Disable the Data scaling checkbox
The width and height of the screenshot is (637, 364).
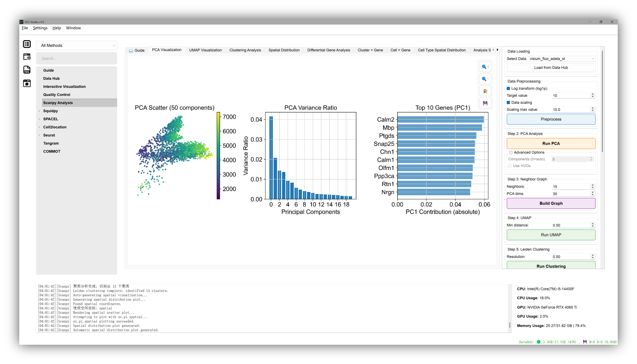pyautogui.click(x=508, y=103)
